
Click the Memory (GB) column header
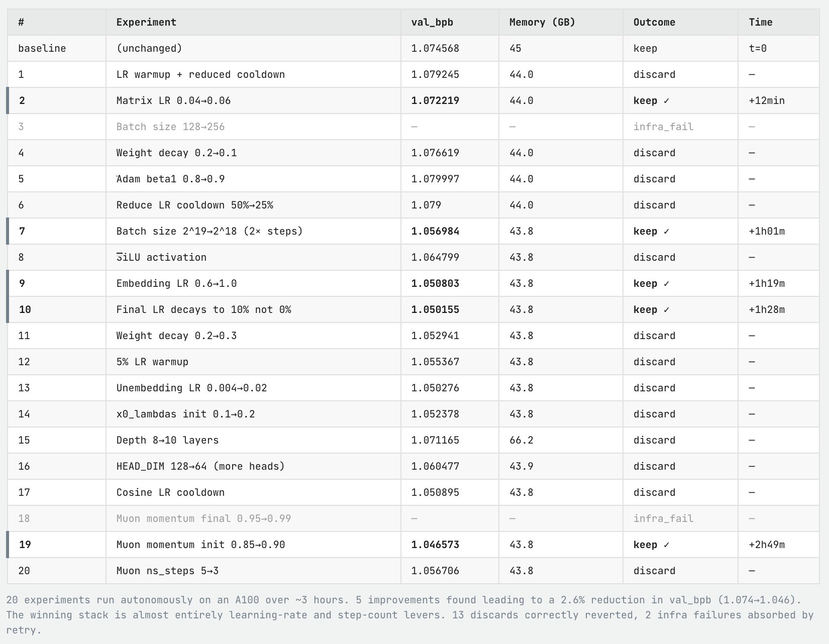coord(542,22)
